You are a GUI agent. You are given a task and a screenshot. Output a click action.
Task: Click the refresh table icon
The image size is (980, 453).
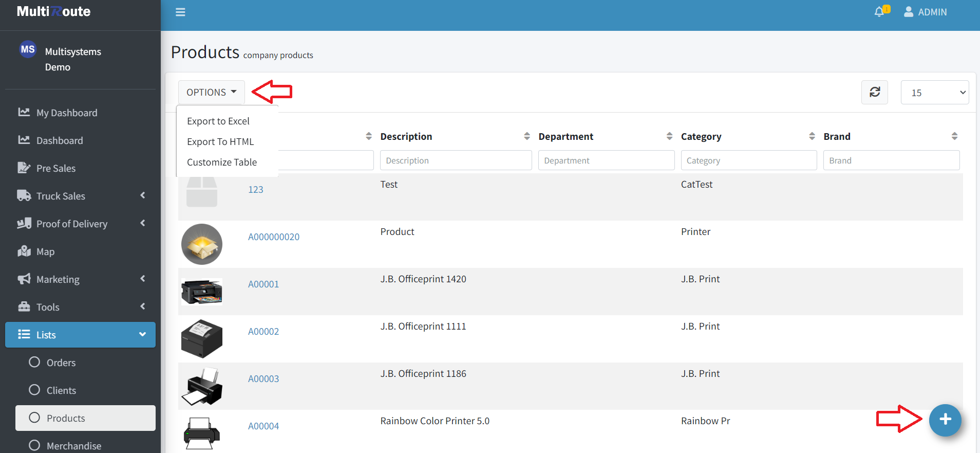click(874, 92)
